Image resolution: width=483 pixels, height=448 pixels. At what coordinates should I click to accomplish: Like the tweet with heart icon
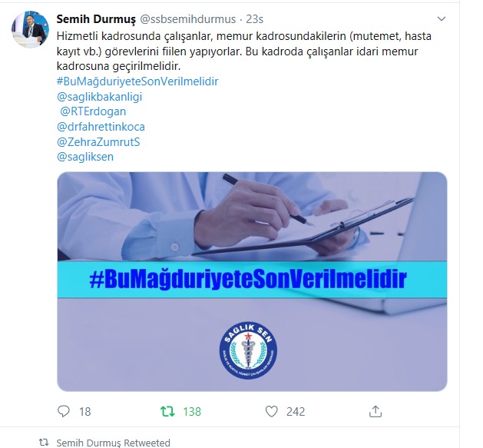tap(271, 411)
